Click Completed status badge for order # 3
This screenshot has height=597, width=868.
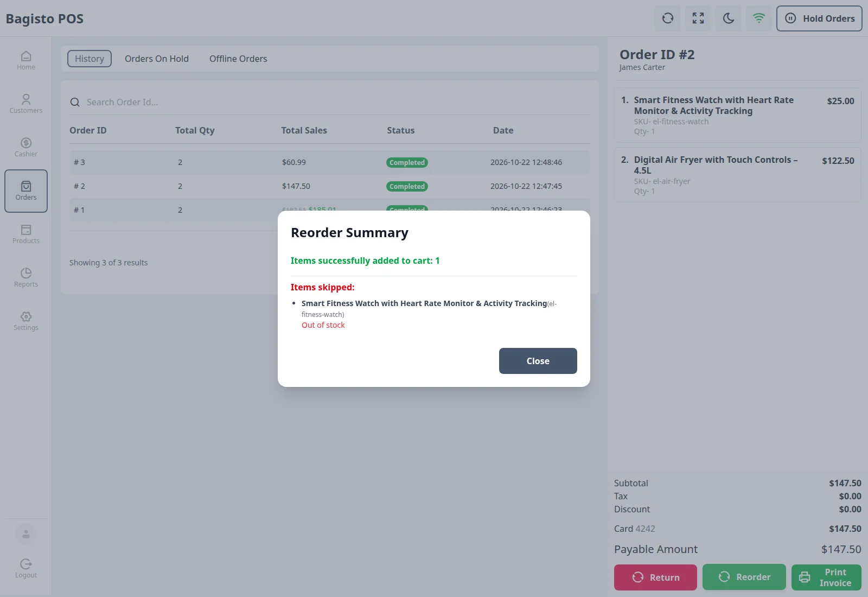pyautogui.click(x=407, y=162)
